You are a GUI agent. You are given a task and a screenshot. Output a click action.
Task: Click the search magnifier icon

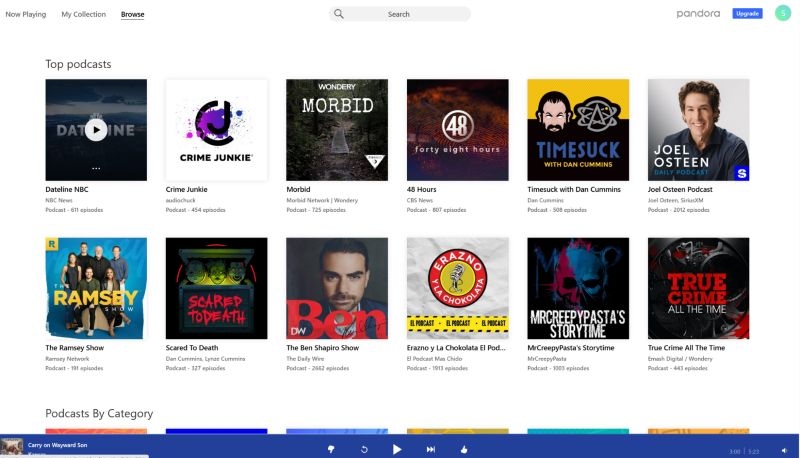click(x=339, y=14)
